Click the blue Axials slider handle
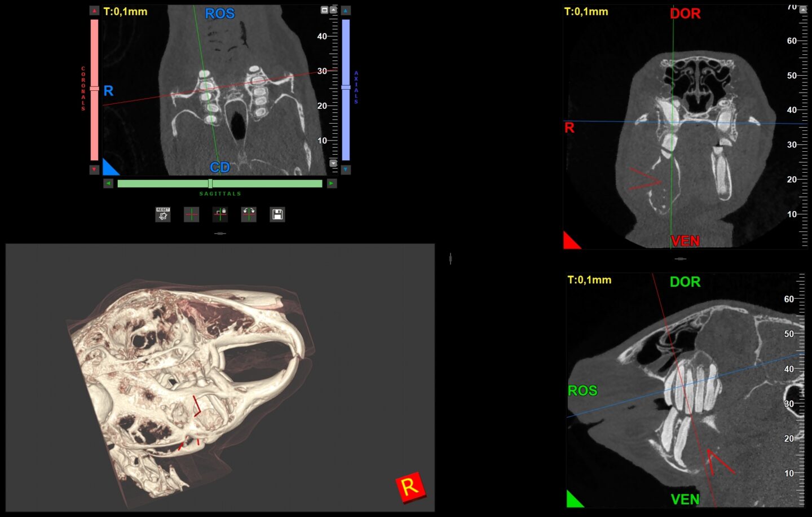The width and height of the screenshot is (812, 517). 346,87
